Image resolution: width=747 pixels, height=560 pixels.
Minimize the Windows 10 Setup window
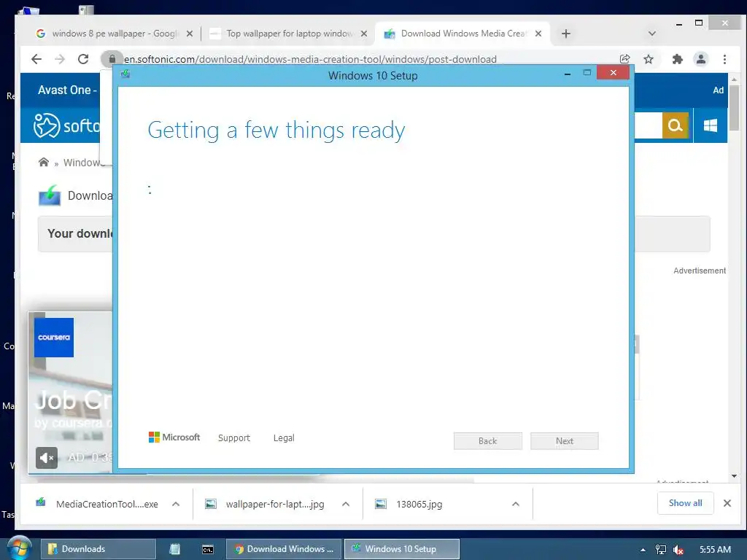pyautogui.click(x=568, y=74)
